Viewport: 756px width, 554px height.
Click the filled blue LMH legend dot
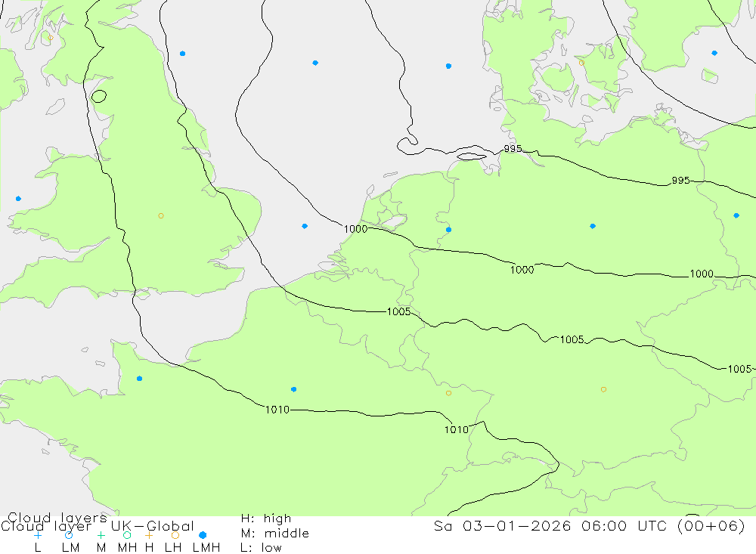203,535
